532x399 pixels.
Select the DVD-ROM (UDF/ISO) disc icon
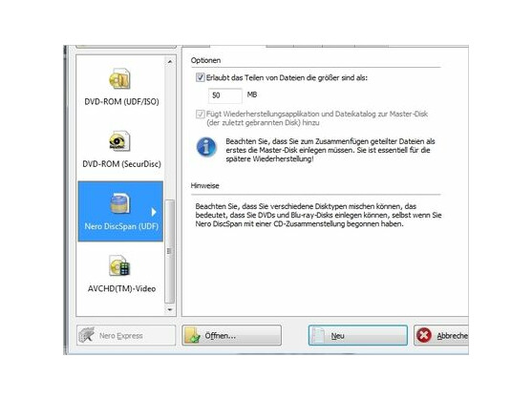pyautogui.click(x=119, y=78)
